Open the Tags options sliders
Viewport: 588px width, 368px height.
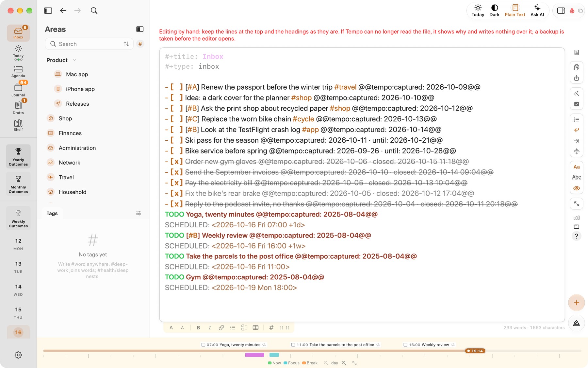tap(139, 213)
